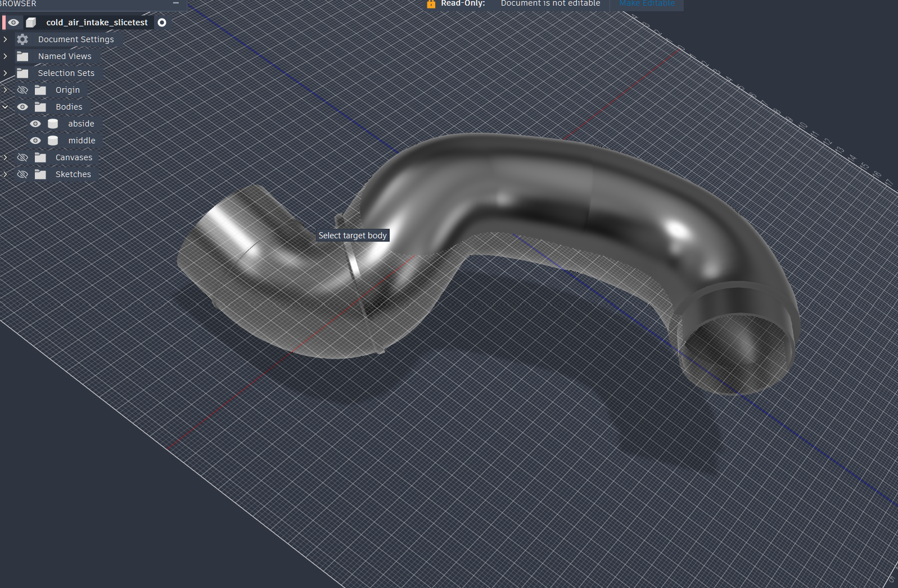Screen dimensions: 898x588
Task: Click the Selection Sets folder icon
Action: click(22, 73)
